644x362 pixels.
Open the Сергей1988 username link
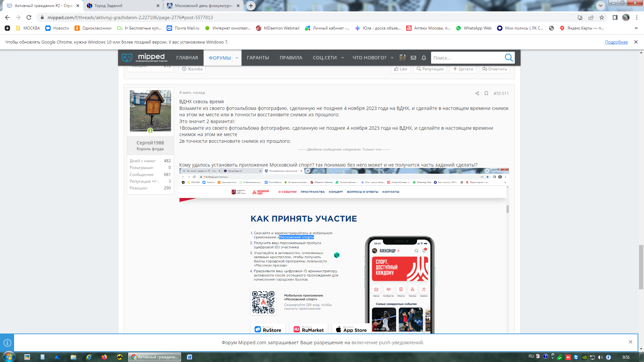150,142
